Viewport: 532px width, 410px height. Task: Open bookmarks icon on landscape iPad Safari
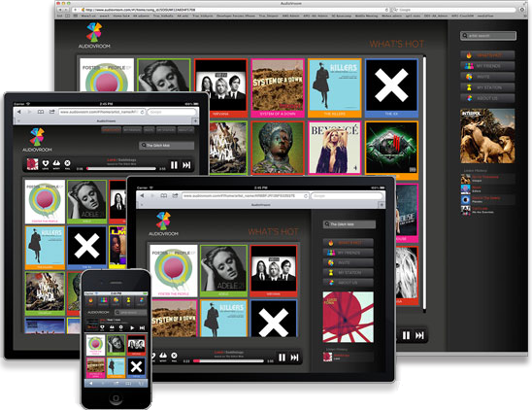coord(163,195)
